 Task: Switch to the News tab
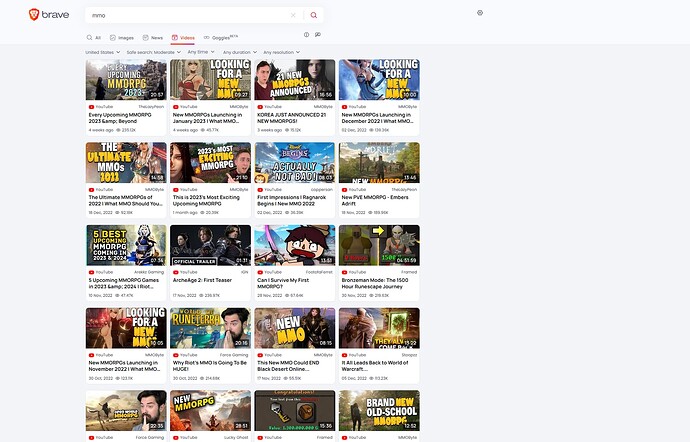tap(153, 38)
